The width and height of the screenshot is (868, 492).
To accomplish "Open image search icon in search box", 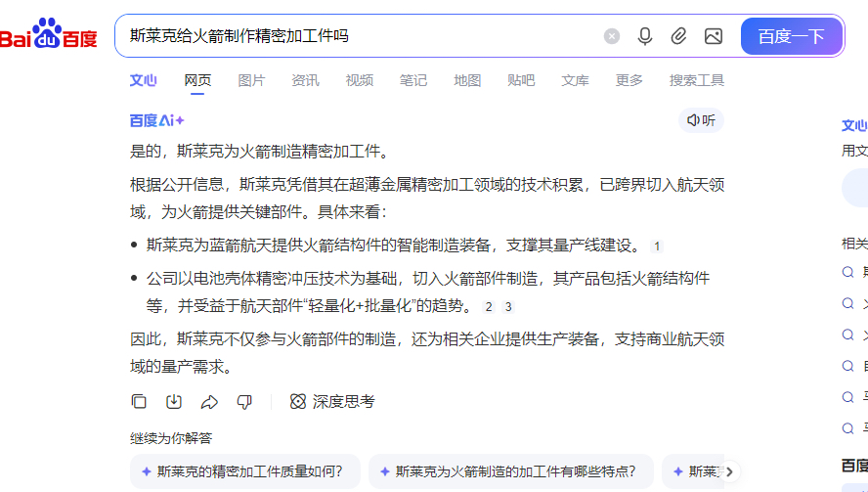I will (x=714, y=36).
